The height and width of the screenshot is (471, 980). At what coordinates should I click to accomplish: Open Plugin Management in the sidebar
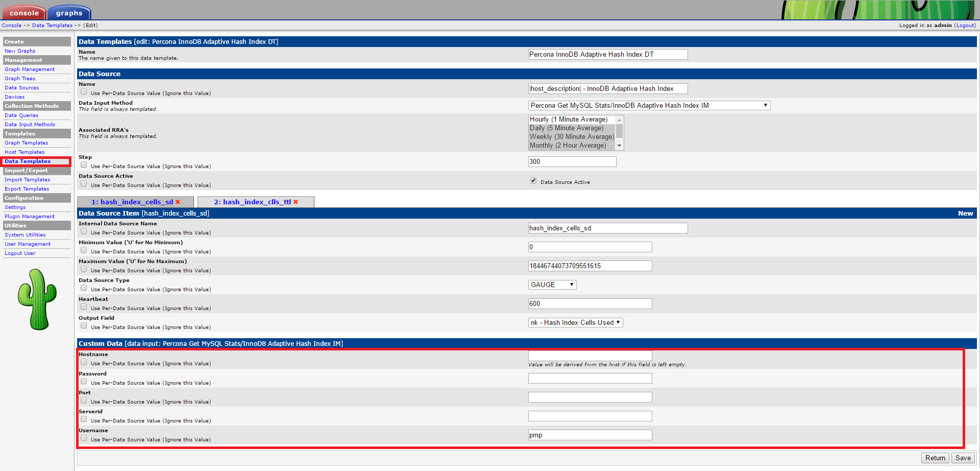tap(30, 217)
